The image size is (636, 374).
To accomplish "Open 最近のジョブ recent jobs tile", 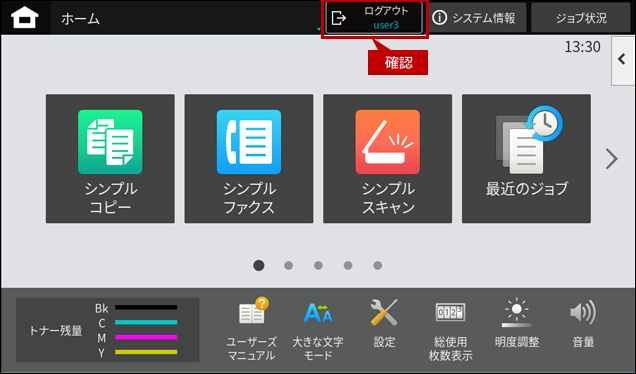I will click(526, 159).
